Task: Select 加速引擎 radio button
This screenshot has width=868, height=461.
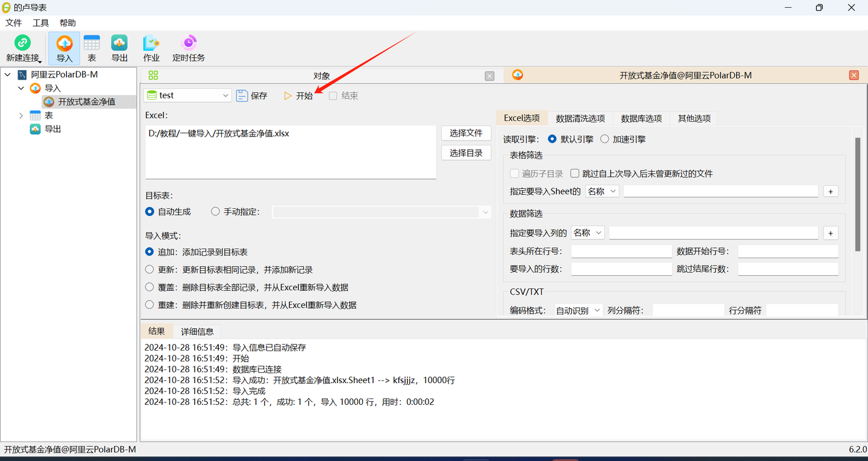Action: pos(605,139)
